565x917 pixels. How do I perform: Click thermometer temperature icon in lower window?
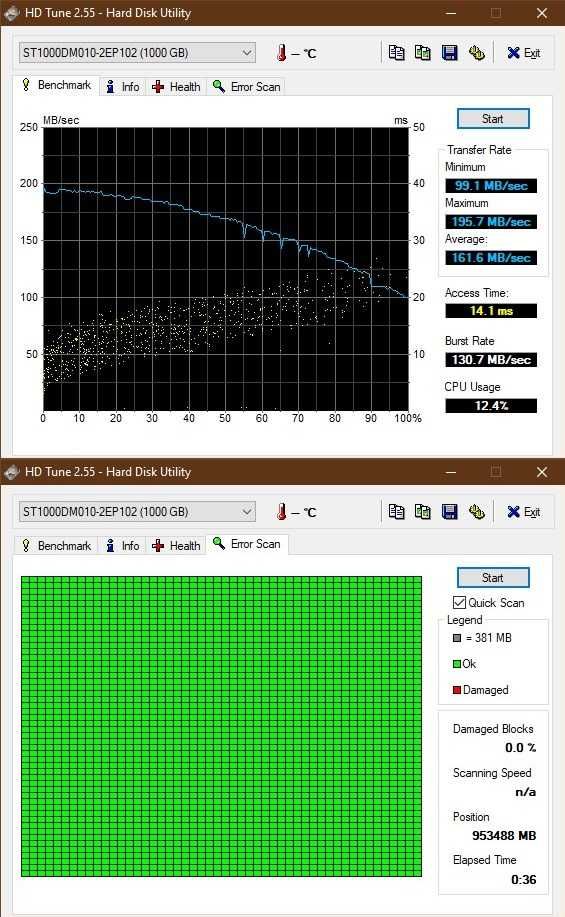click(x=282, y=512)
